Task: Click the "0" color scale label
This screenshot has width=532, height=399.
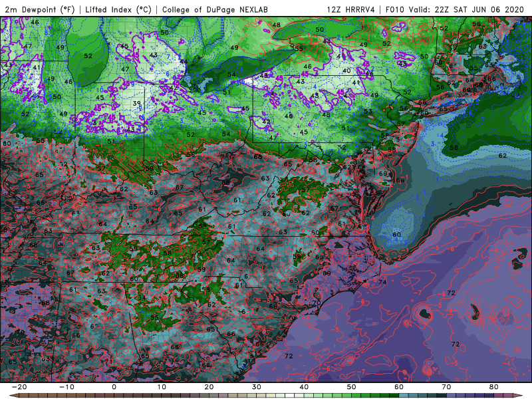Action: click(114, 387)
